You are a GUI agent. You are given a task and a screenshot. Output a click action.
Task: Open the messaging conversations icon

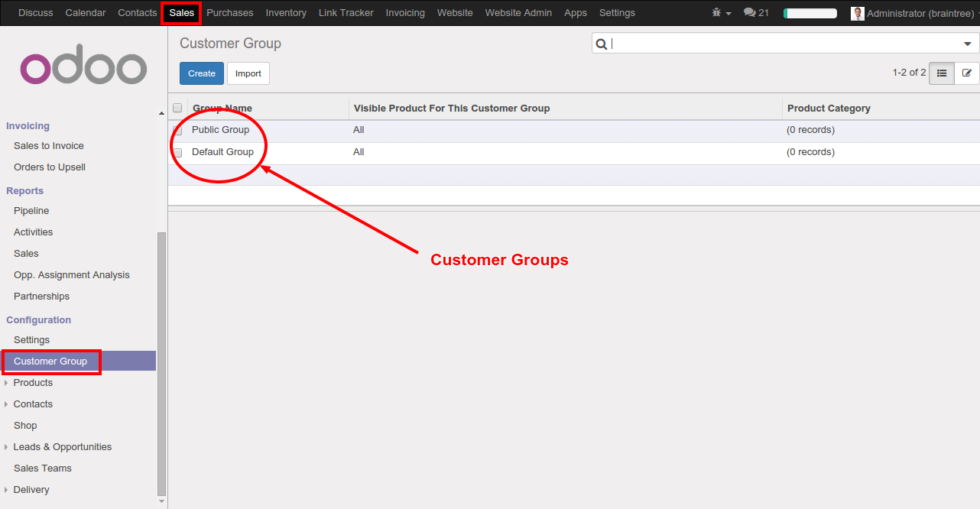click(x=750, y=12)
